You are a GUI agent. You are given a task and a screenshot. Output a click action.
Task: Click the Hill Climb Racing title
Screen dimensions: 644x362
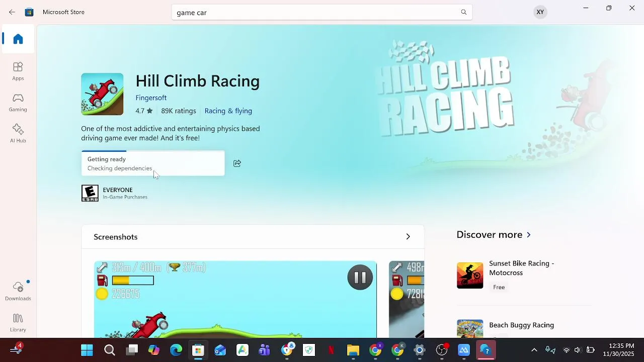point(198,81)
